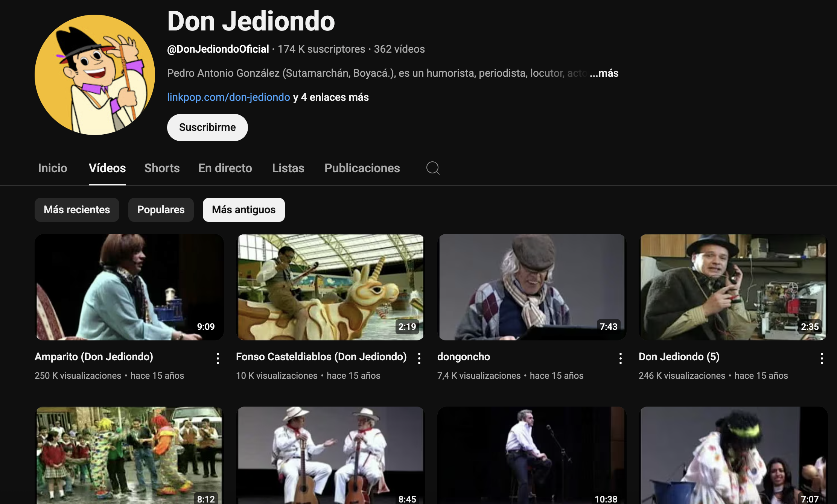Open the En directo tab

[x=225, y=168]
